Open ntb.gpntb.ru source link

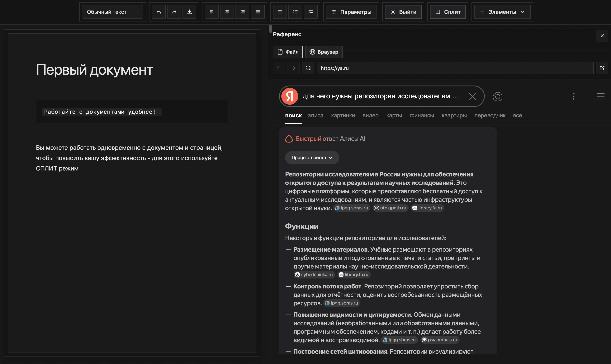tap(390, 208)
